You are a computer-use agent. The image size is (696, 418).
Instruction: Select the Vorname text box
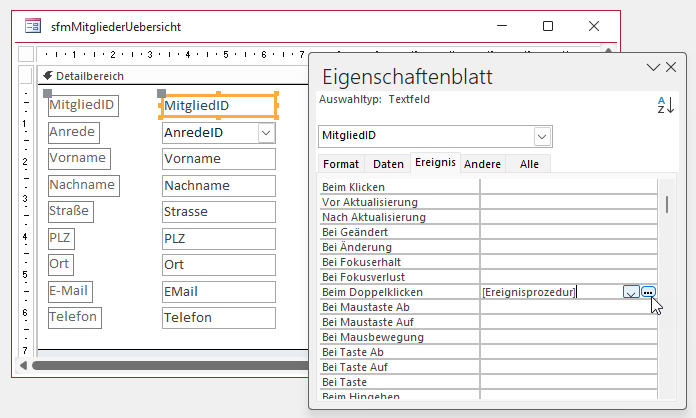(x=218, y=159)
